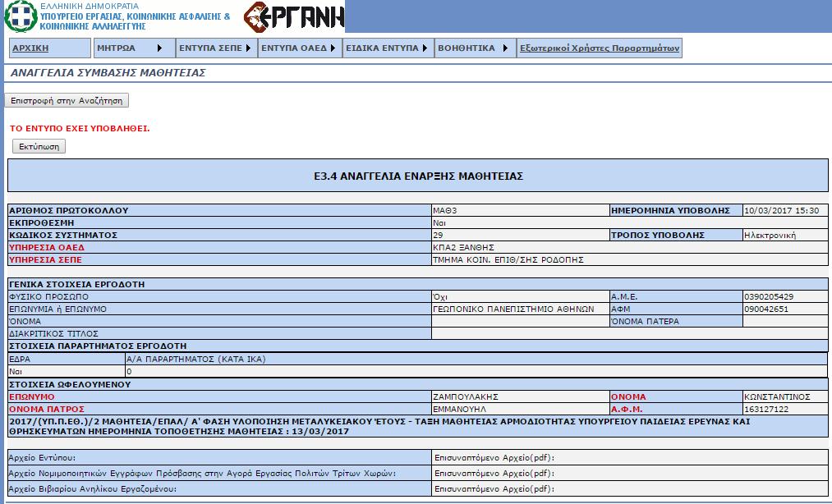832x504 pixels.
Task: Select the ΑΝΑΓΓΕΛΙΑ ΣΥΜΒΑΣΗΣ ΜΑΘΗΤΕΙΑΣ page heading
Action: [108, 73]
